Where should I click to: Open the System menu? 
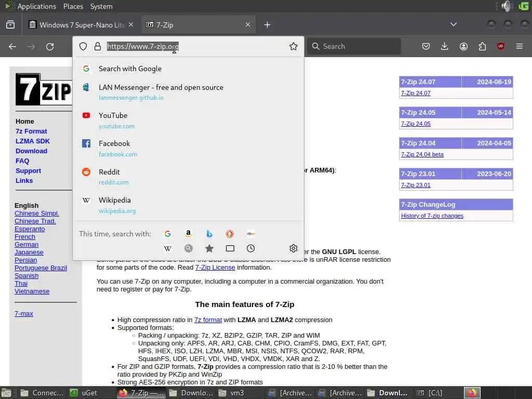coord(101,6)
